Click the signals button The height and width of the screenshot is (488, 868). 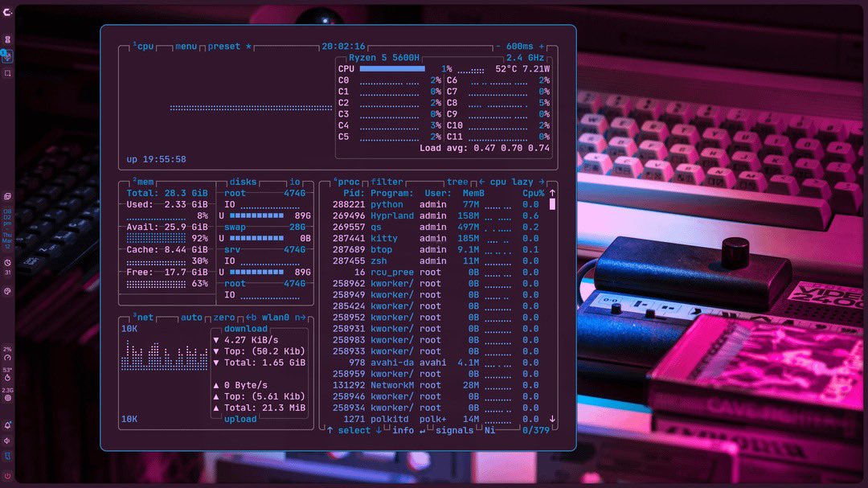454,430
